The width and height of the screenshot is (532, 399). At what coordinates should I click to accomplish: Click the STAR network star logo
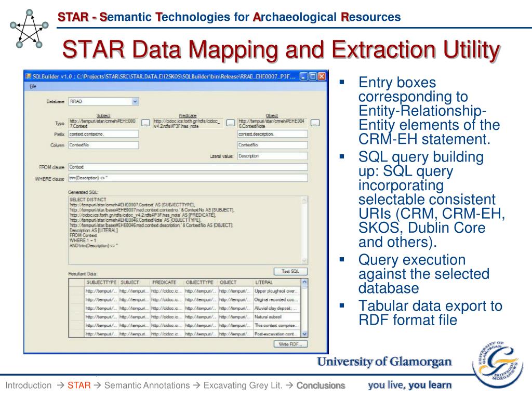(x=29, y=29)
